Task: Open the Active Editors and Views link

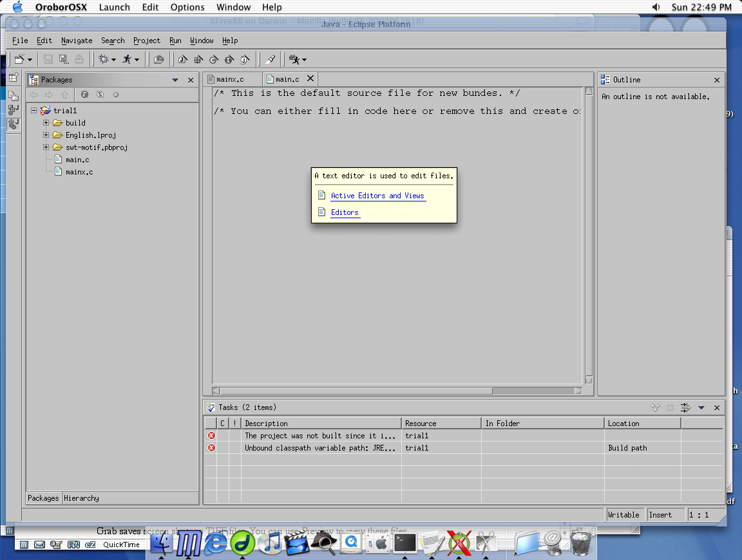Action: point(377,196)
